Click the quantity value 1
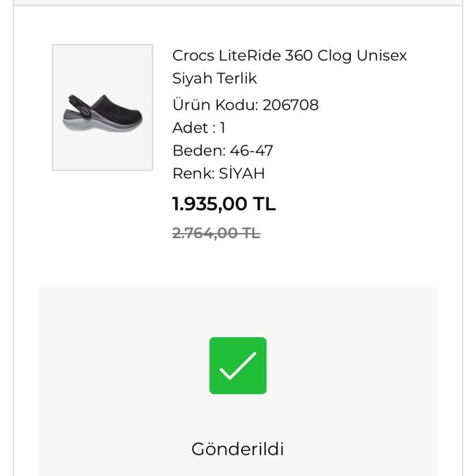476x476 pixels. pyautogui.click(x=223, y=128)
